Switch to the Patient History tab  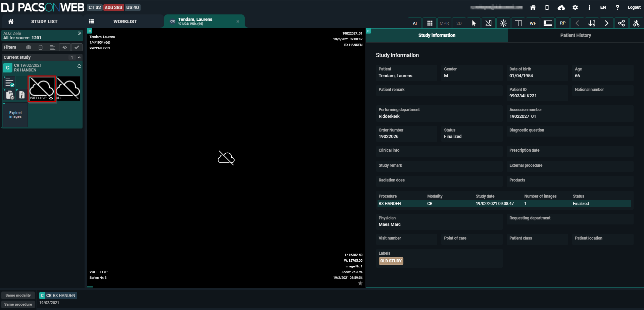click(575, 35)
